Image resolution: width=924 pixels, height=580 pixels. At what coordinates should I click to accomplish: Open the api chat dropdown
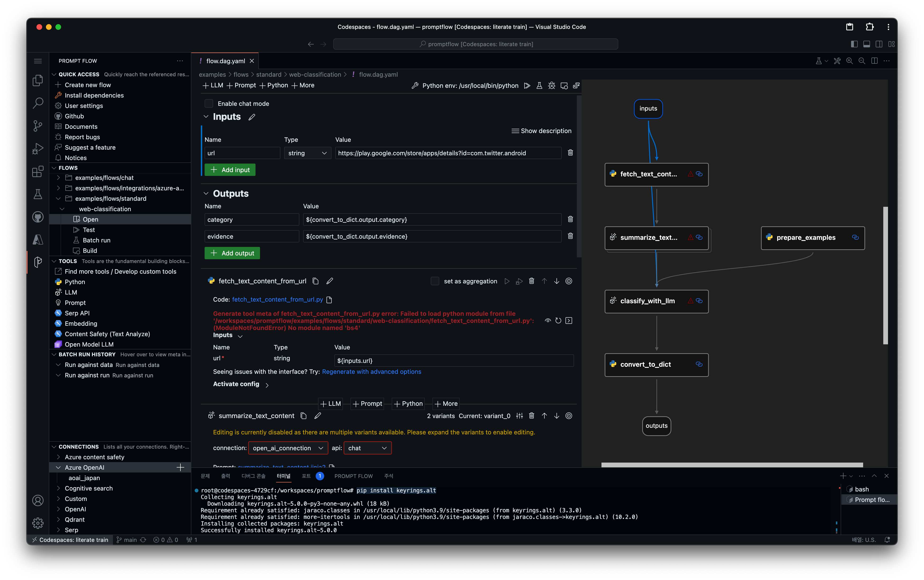(x=367, y=448)
